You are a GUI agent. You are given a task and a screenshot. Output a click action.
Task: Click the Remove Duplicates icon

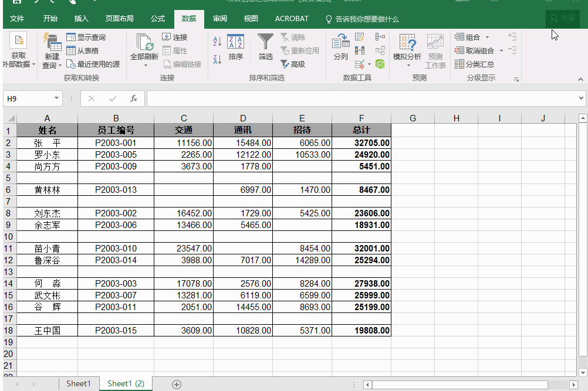point(359,50)
